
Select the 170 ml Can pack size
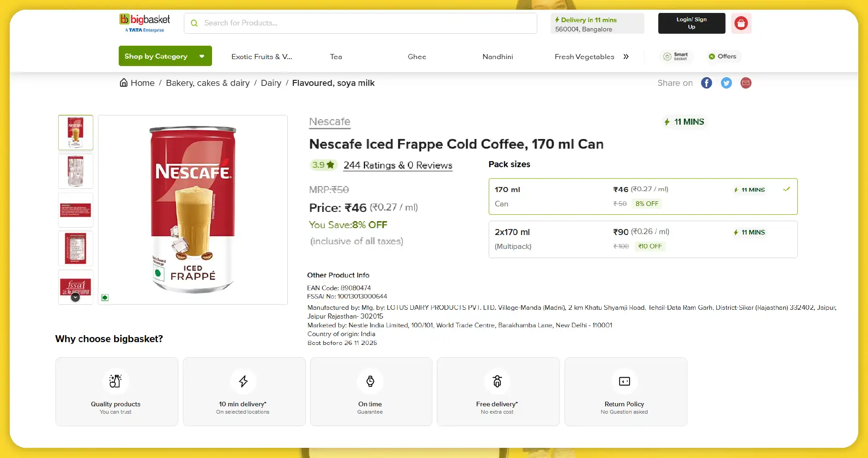[x=643, y=196]
